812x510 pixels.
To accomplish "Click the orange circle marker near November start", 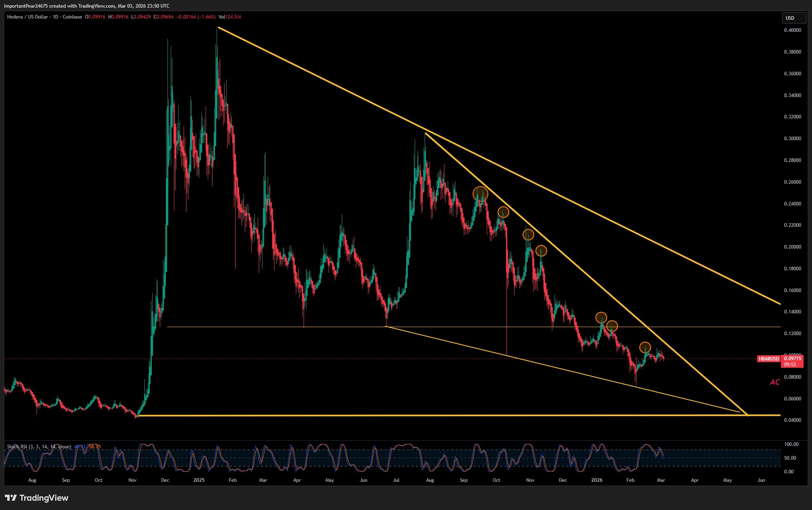I will (x=528, y=234).
